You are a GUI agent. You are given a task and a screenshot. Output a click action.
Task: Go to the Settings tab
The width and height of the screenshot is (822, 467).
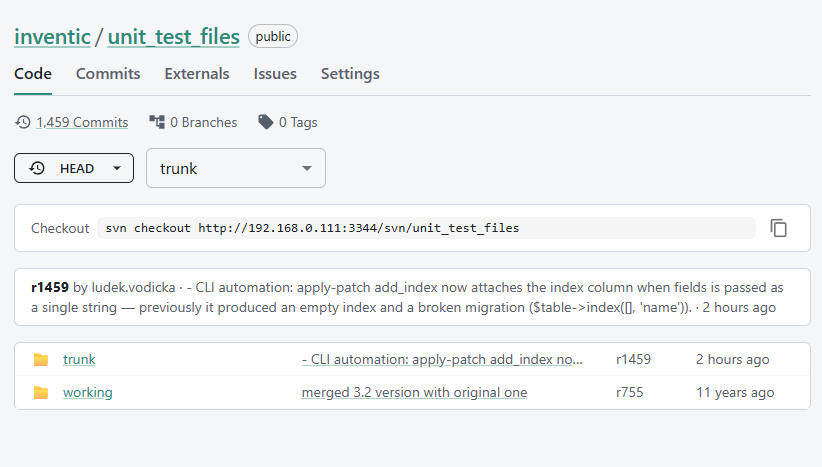click(350, 74)
